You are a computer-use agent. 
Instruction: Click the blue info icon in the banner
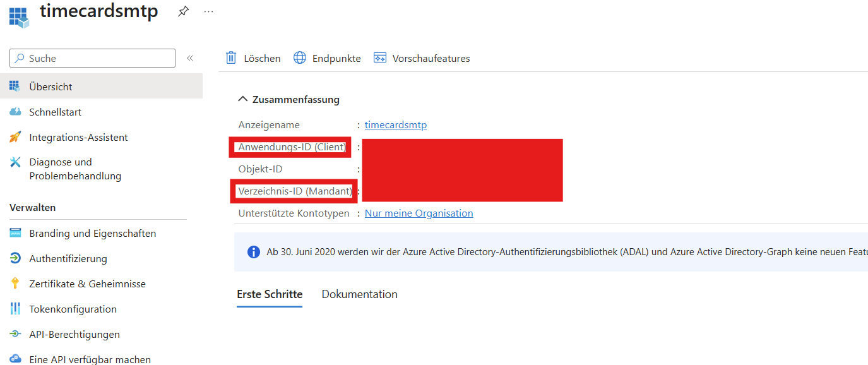click(x=254, y=252)
